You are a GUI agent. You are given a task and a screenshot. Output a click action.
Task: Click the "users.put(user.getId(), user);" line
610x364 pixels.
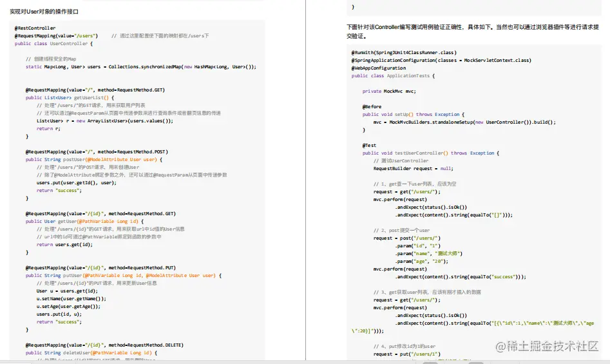(77, 183)
